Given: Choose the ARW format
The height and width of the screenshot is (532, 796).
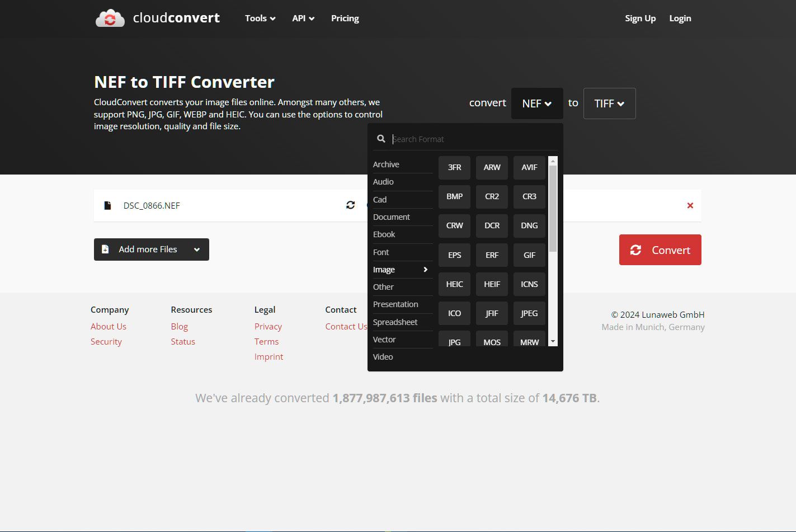Looking at the screenshot, I should (492, 167).
